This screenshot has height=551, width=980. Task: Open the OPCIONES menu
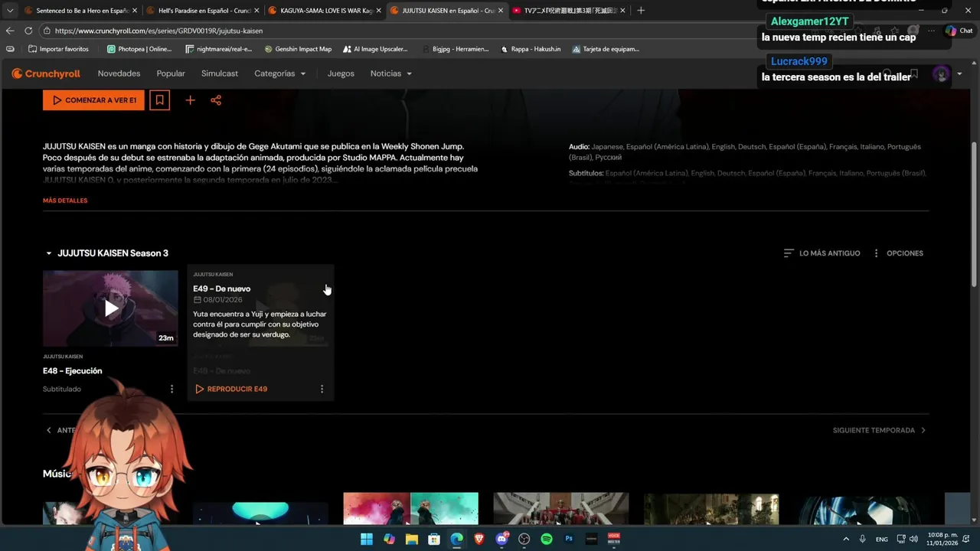click(898, 253)
